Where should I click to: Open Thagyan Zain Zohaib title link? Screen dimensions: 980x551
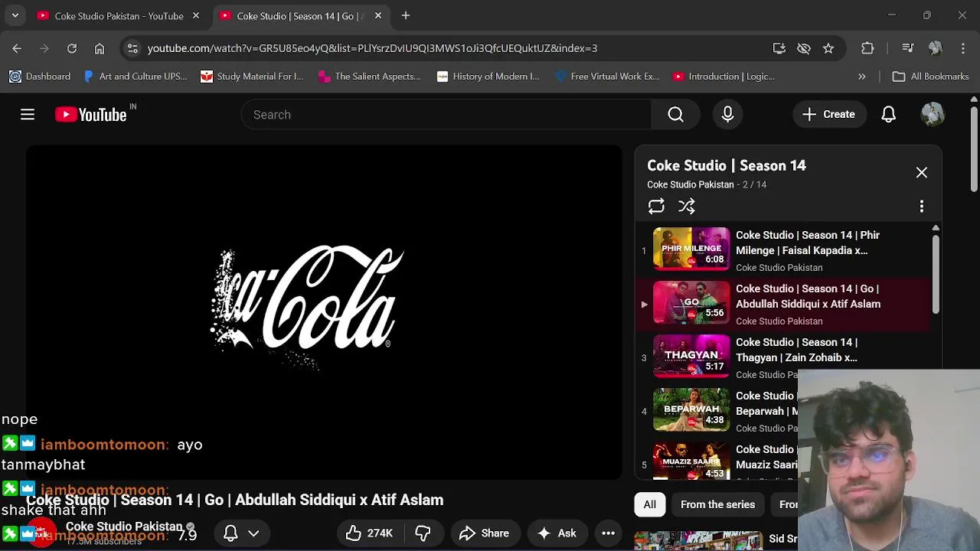[796, 350]
